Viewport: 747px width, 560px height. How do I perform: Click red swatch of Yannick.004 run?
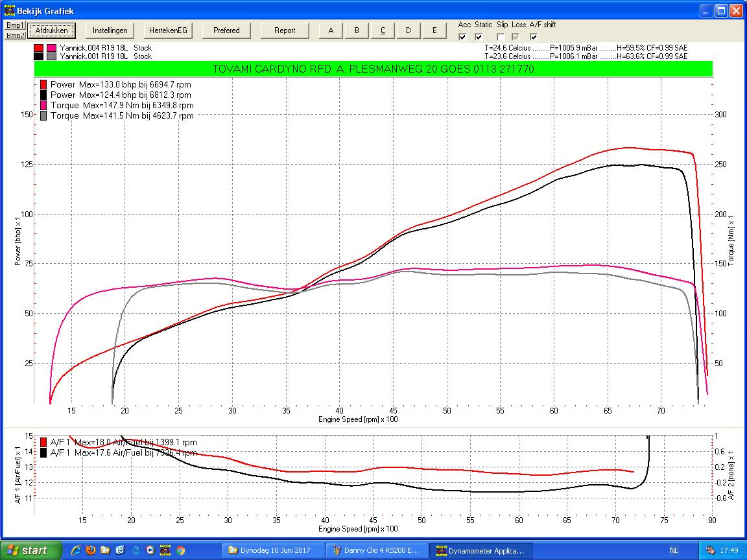(39, 48)
